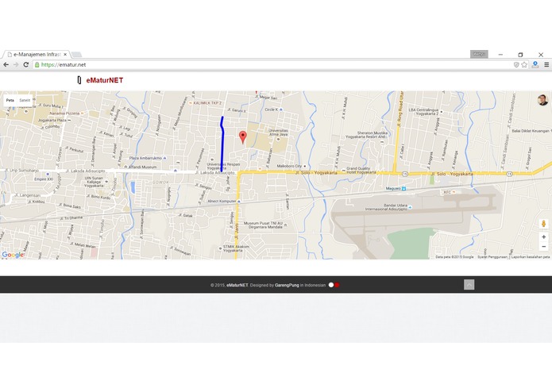The image size is (552, 392).
Task: Click the user avatar photo on map
Action: 542,100
